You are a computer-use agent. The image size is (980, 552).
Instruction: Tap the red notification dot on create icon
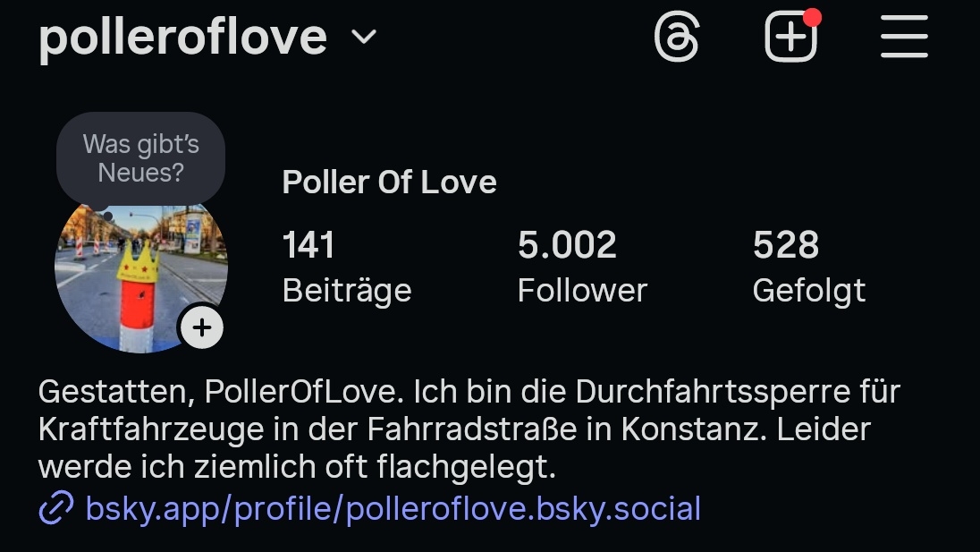pos(812,18)
